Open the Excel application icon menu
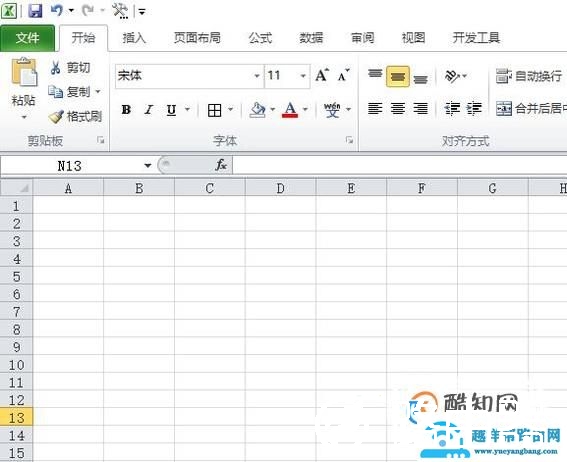The height and width of the screenshot is (462, 567). tap(9, 11)
